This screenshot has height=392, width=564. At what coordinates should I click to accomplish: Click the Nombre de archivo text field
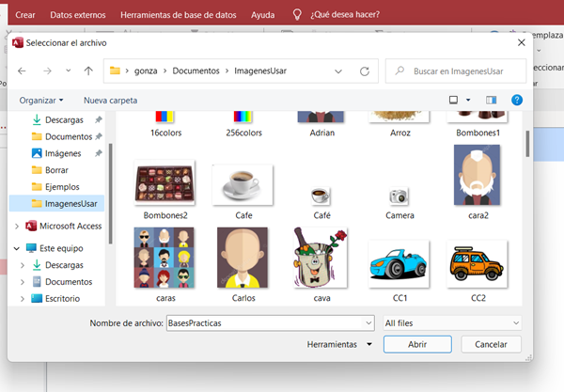(x=269, y=323)
